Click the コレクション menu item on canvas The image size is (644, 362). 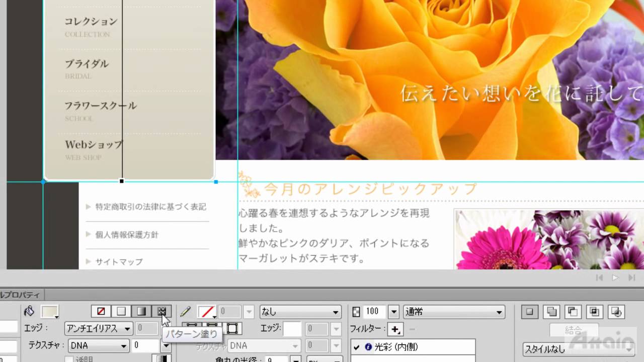[x=91, y=22]
